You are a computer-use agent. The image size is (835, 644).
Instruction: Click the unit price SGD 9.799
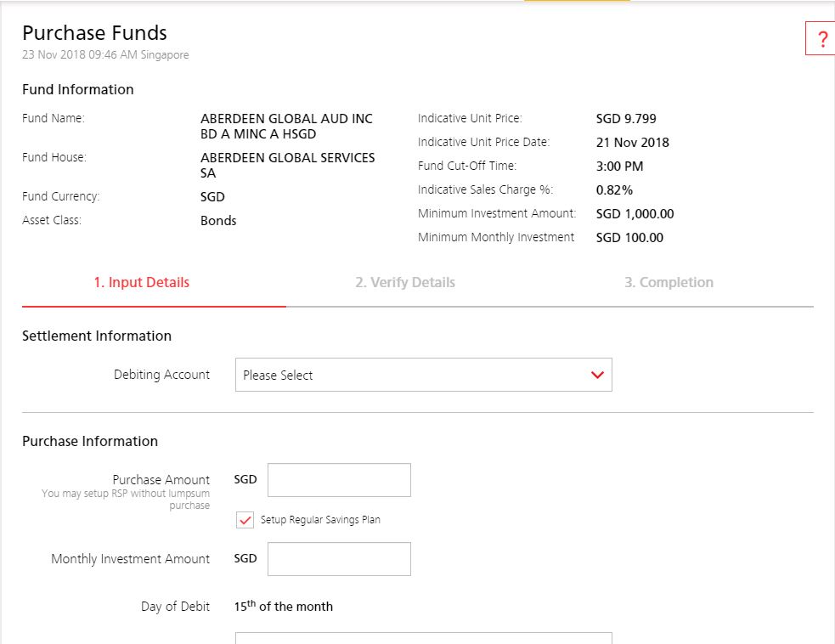626,118
